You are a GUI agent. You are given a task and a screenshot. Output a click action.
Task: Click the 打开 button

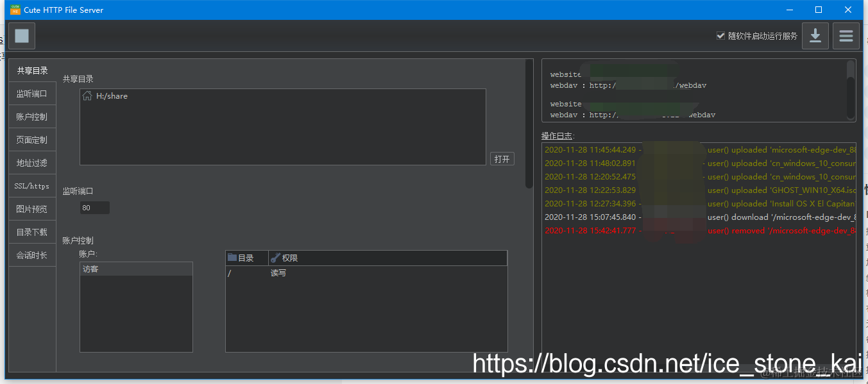(x=502, y=159)
